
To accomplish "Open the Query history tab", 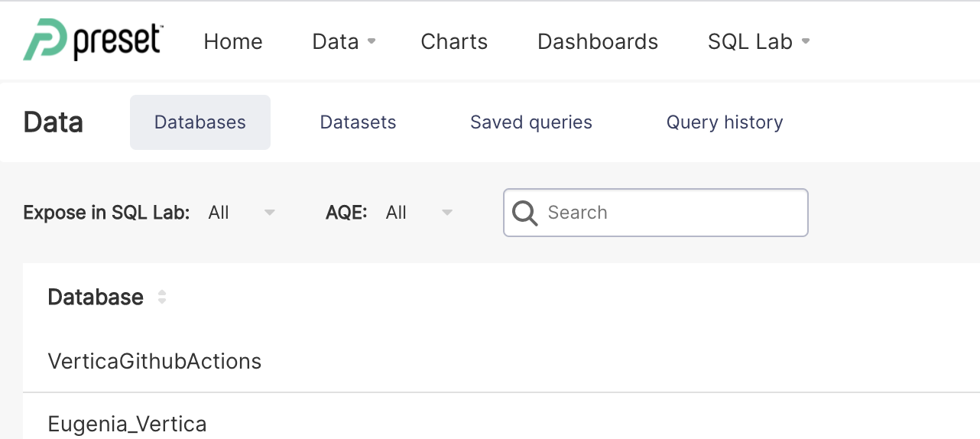I will [x=725, y=122].
